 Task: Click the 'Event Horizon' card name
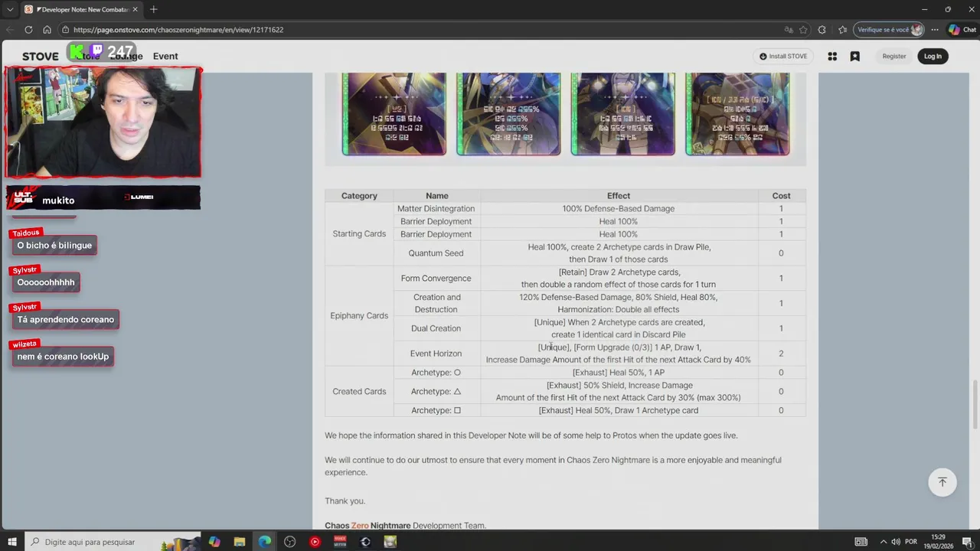[x=436, y=354]
